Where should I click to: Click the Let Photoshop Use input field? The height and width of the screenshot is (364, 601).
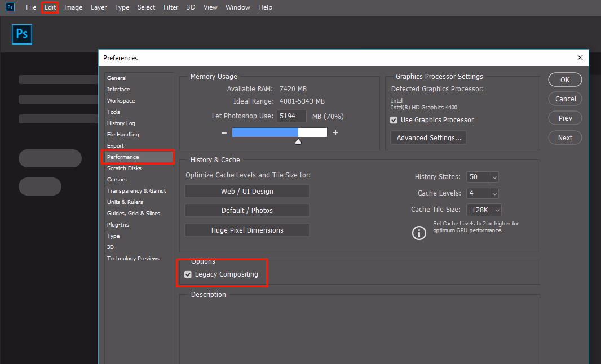291,116
